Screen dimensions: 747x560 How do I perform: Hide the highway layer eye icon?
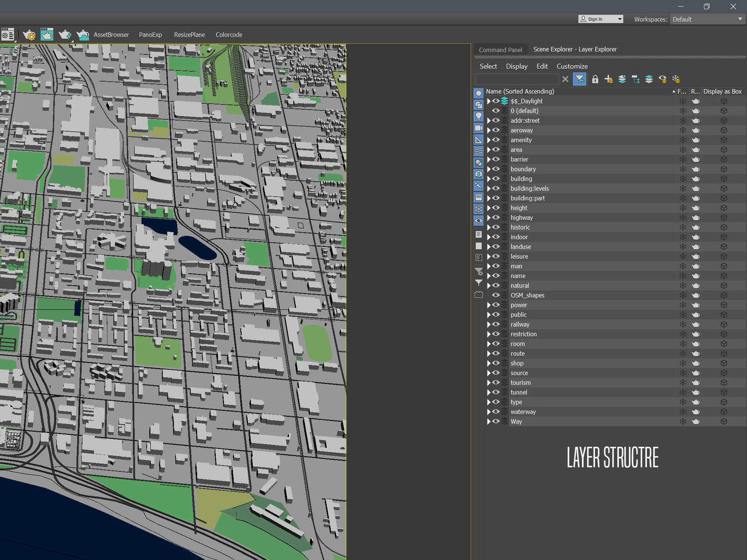(496, 218)
